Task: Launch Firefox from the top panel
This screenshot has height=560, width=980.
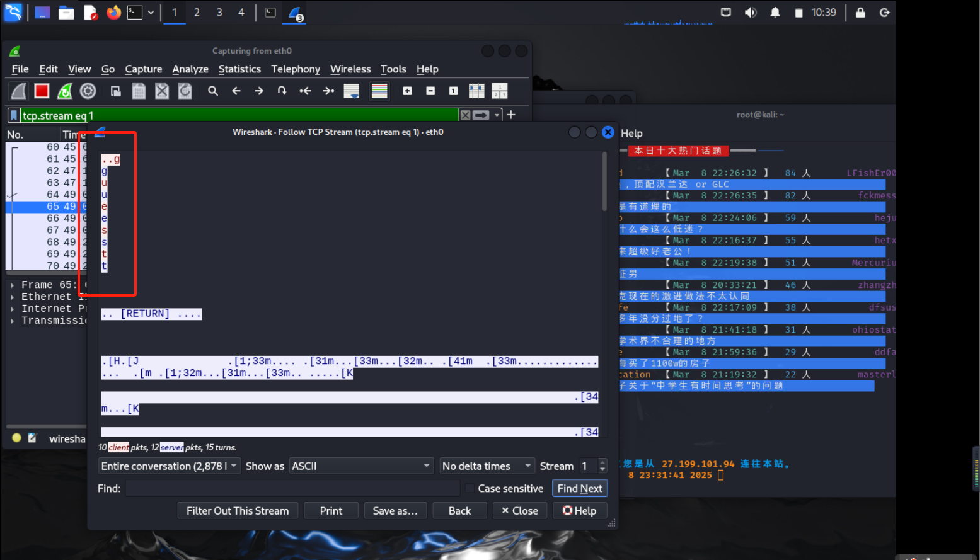Action: pyautogui.click(x=113, y=13)
